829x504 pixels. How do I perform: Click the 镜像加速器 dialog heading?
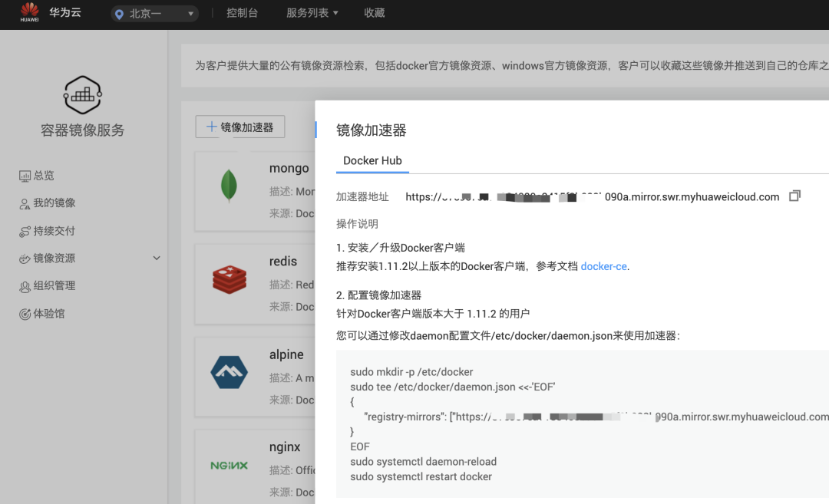(x=372, y=130)
